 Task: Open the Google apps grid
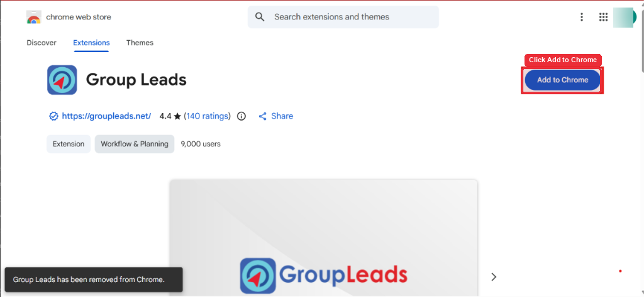tap(603, 17)
